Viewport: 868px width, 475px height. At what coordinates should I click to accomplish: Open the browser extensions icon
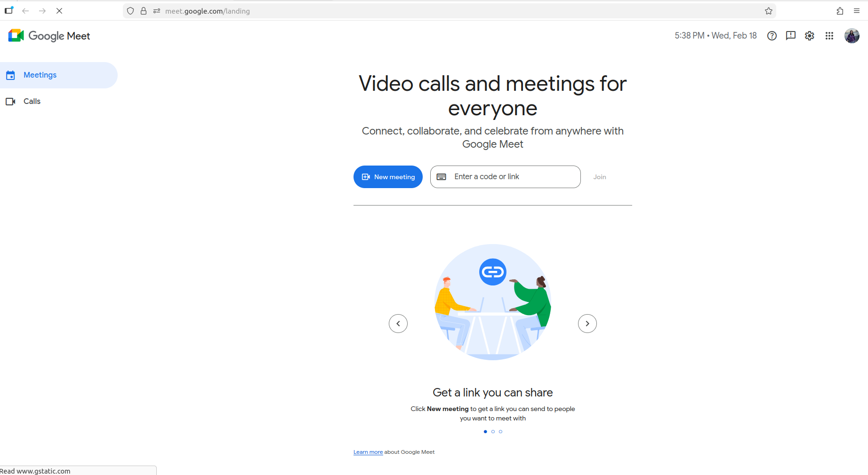pyautogui.click(x=840, y=11)
